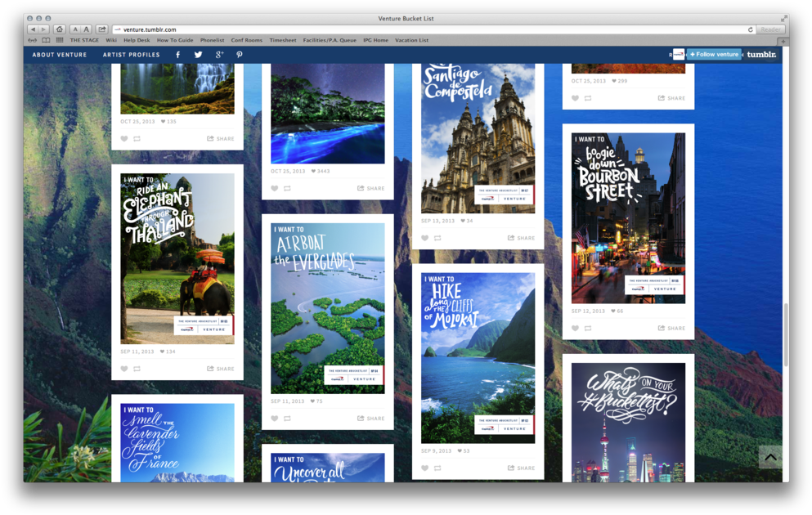
Task: Open Safari's bookmarks book icon
Action: pyautogui.click(x=45, y=39)
